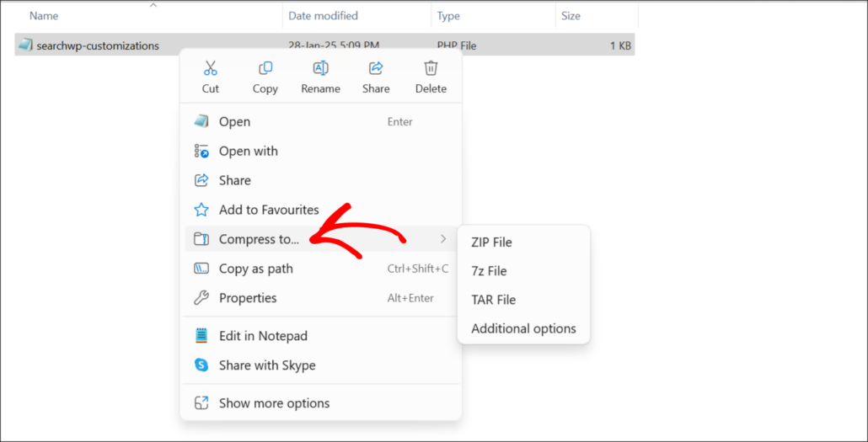Open file Properties
The height and width of the screenshot is (442, 868).
point(320,298)
